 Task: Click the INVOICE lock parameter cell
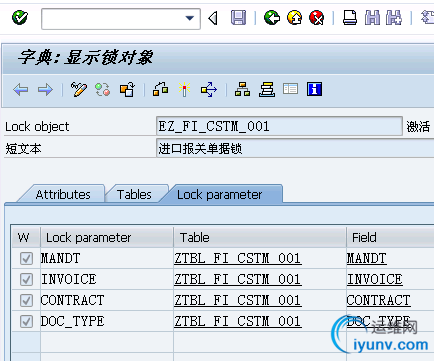tap(107, 279)
